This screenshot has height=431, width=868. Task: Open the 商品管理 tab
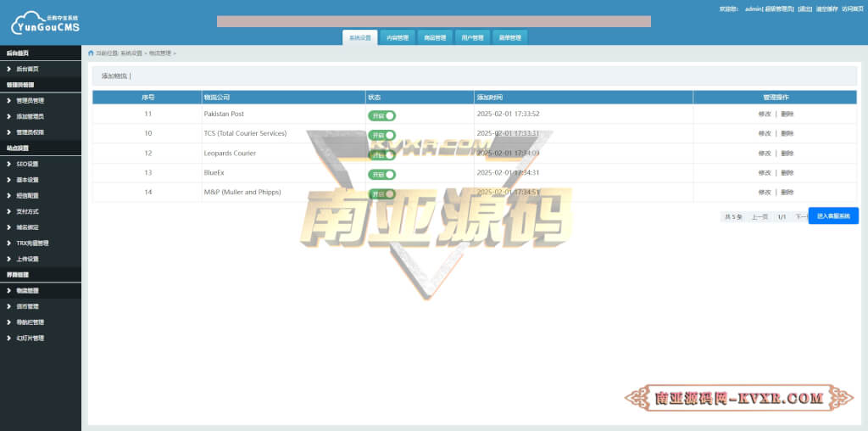[435, 37]
